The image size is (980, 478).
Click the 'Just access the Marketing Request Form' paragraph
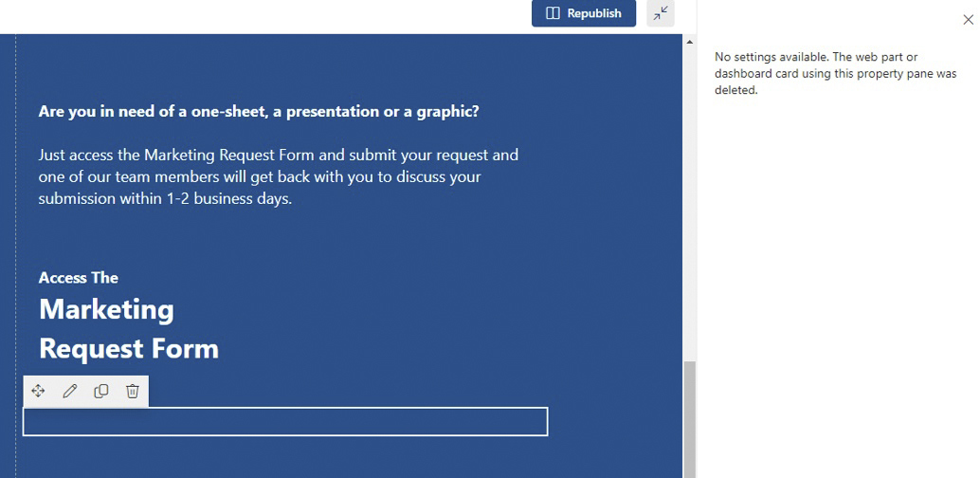click(278, 177)
